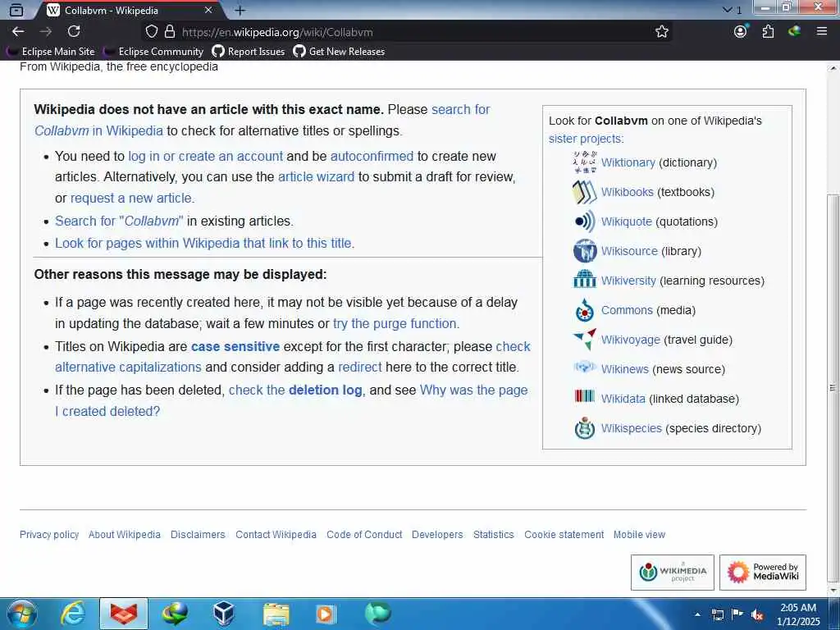Open the Wikibooks textbooks link
The image size is (840, 630).
627,192
